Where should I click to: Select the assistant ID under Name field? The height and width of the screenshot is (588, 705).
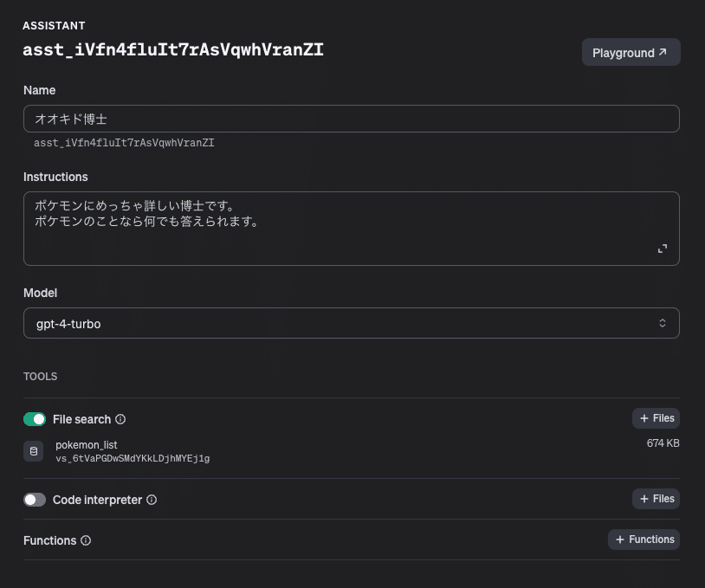click(124, 143)
